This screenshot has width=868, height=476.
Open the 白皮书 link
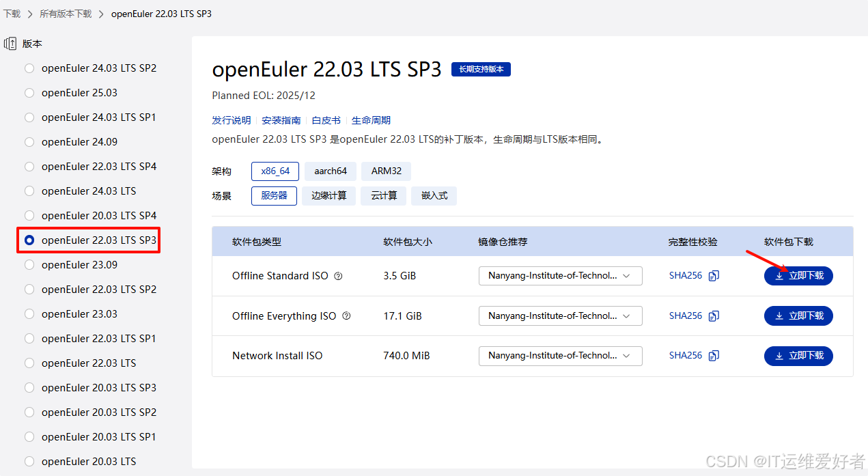(x=326, y=120)
